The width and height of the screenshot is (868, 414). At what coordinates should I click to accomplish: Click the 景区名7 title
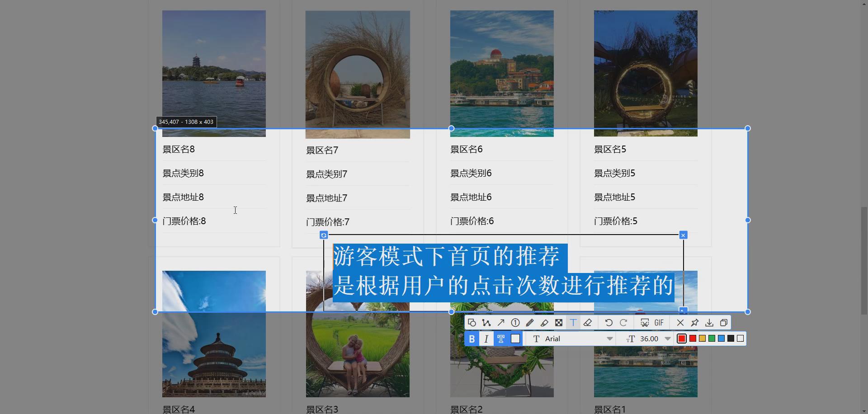(x=322, y=150)
